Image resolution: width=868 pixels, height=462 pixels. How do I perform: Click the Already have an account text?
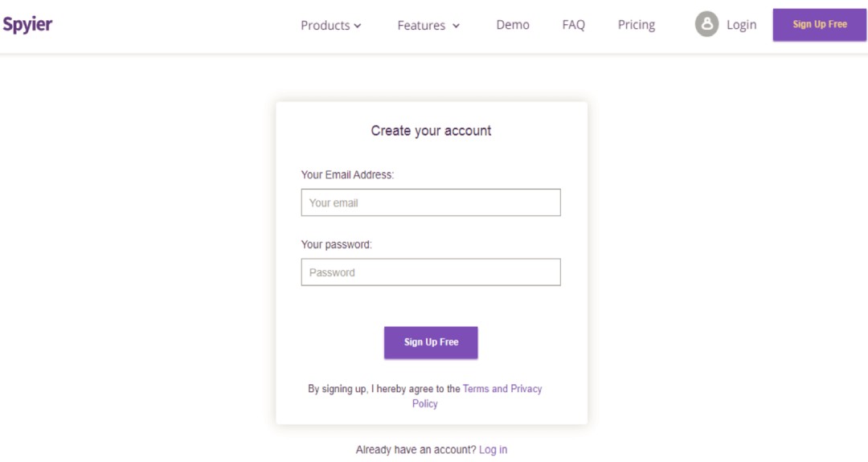coord(415,450)
